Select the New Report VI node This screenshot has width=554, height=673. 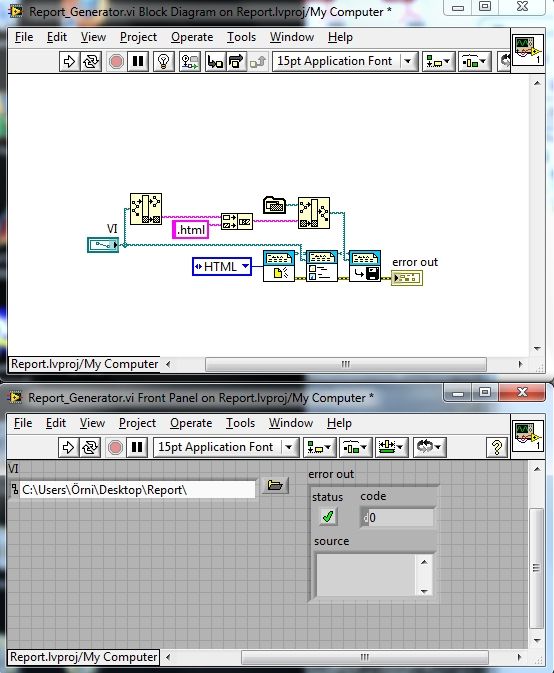[279, 266]
